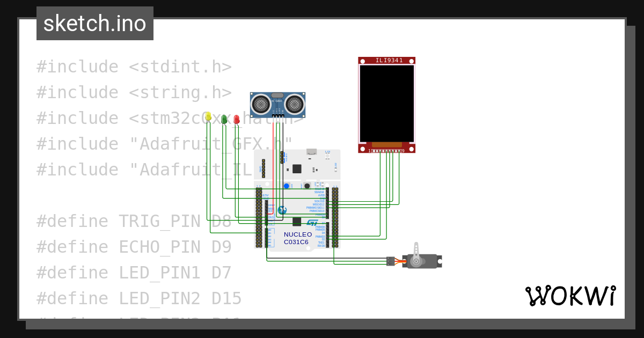Click the right header pin row of Nucleo
The height and width of the screenshot is (338, 644).
pos(335,217)
